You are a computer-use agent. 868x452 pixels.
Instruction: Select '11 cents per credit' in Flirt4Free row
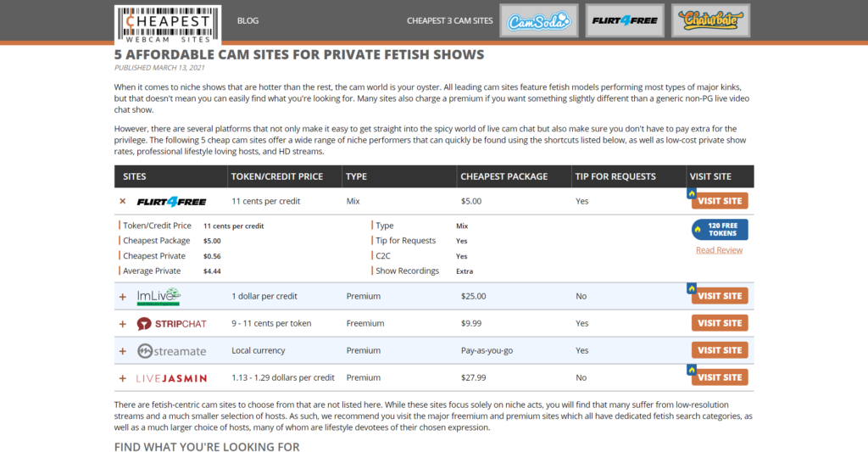tap(265, 201)
